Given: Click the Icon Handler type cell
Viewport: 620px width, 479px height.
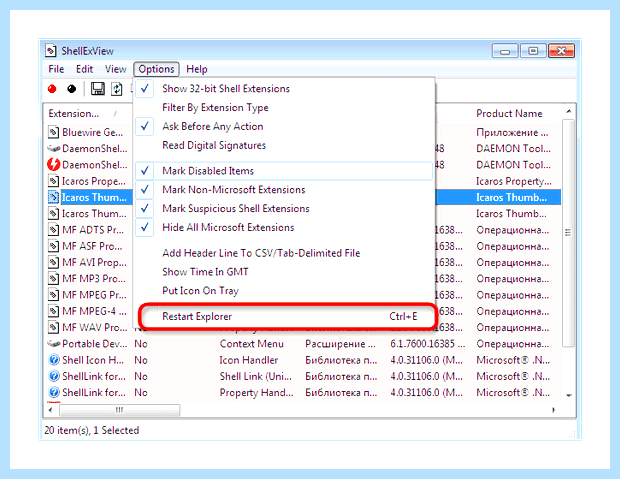Looking at the screenshot, I should [249, 360].
